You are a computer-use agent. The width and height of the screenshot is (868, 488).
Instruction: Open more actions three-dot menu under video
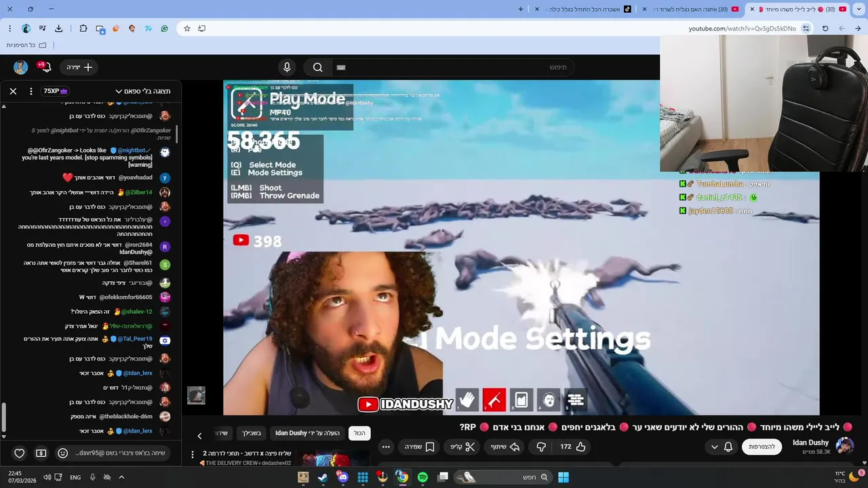pyautogui.click(x=386, y=447)
